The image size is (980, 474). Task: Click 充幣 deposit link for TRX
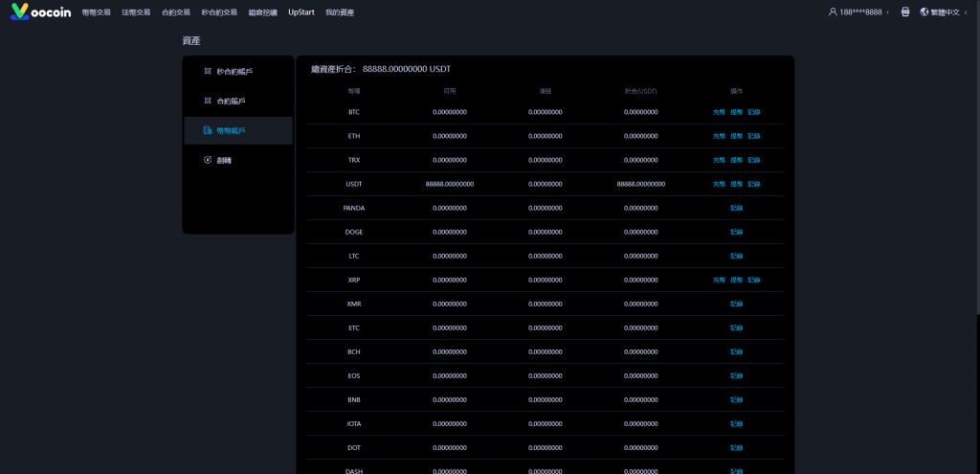(719, 160)
